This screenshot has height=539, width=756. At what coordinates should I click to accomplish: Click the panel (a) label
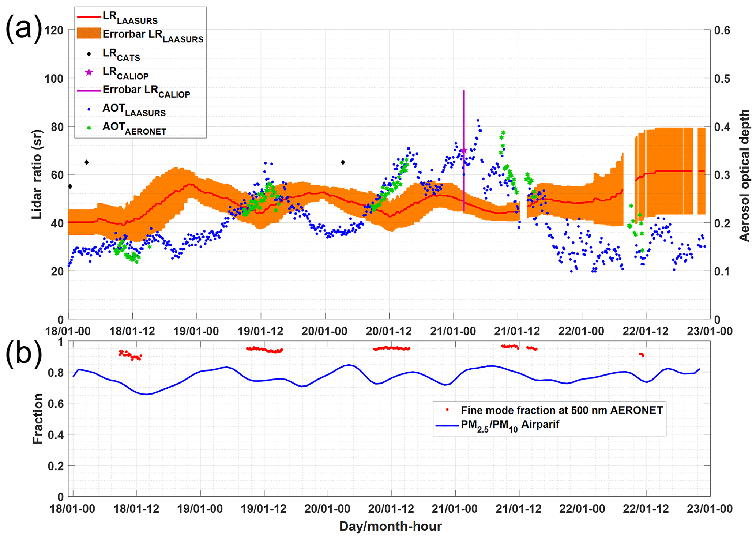click(x=23, y=29)
